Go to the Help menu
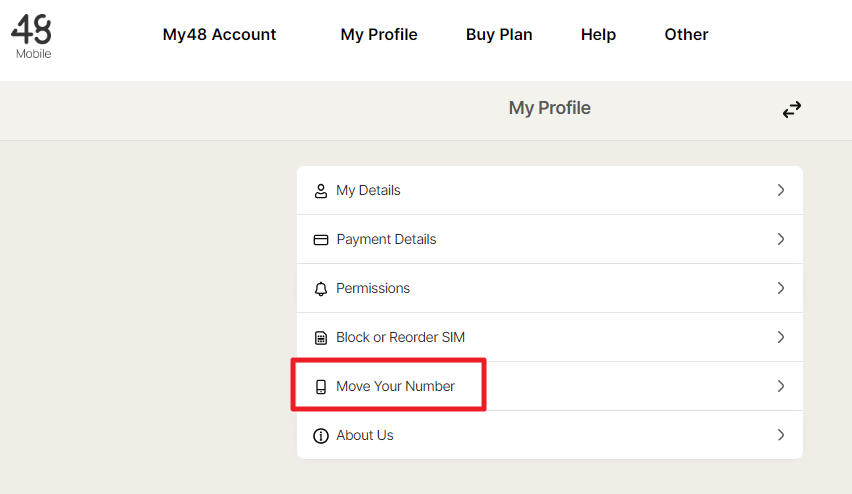Screen dimensions: 852x494 tap(598, 34)
